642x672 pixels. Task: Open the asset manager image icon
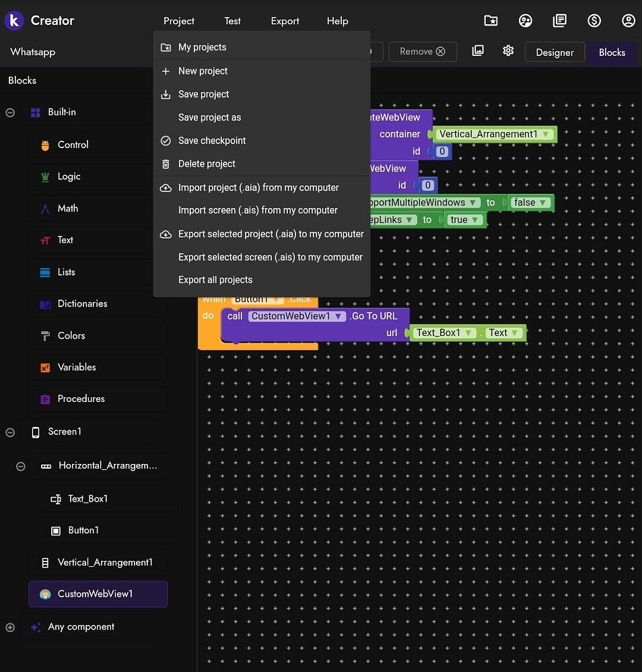pos(478,51)
